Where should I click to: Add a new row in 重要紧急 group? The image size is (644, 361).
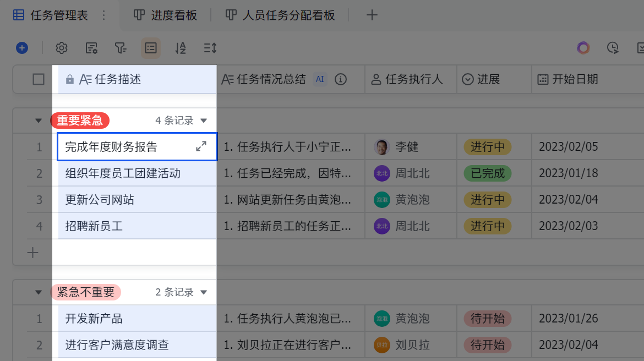(x=33, y=253)
